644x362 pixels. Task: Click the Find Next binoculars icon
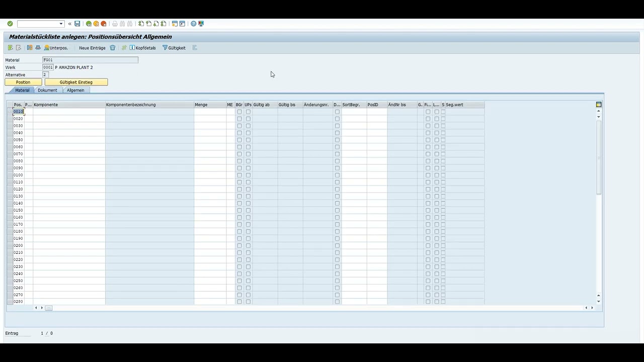click(x=130, y=24)
